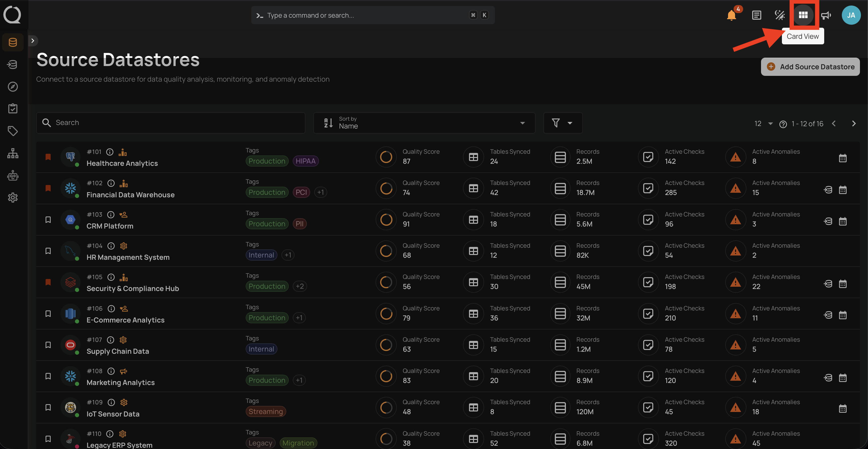Image resolution: width=868 pixels, height=449 pixels.
Task: Expand the +1 tags on Financial Data Warehouse
Action: pyautogui.click(x=320, y=192)
